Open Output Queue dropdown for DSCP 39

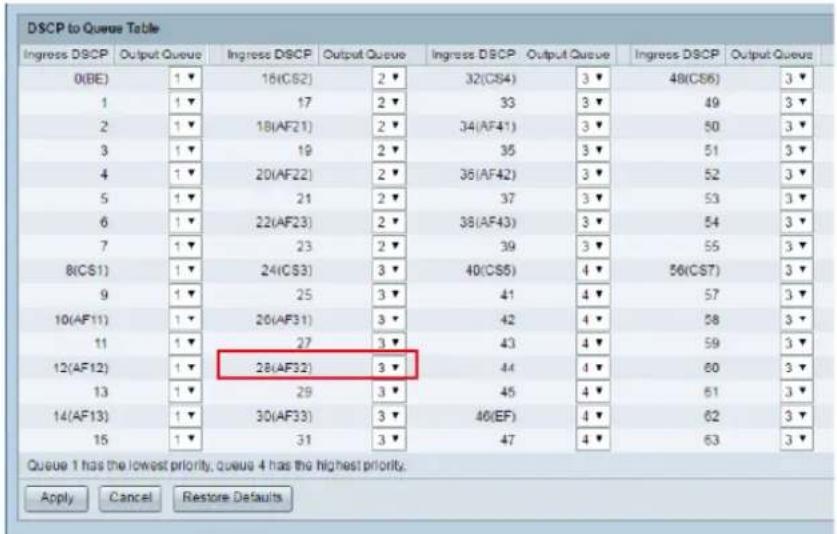pos(593,246)
